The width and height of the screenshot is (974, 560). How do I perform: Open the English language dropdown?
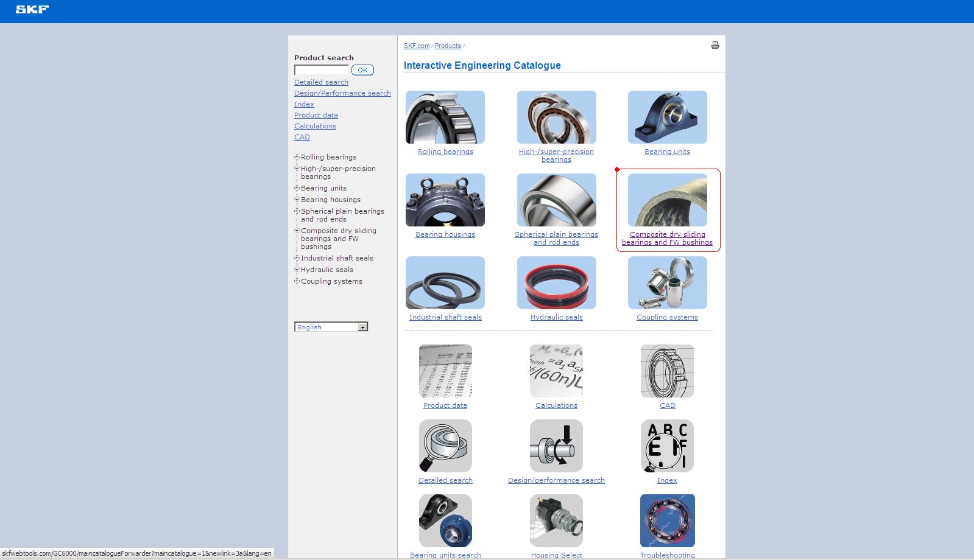(x=362, y=327)
